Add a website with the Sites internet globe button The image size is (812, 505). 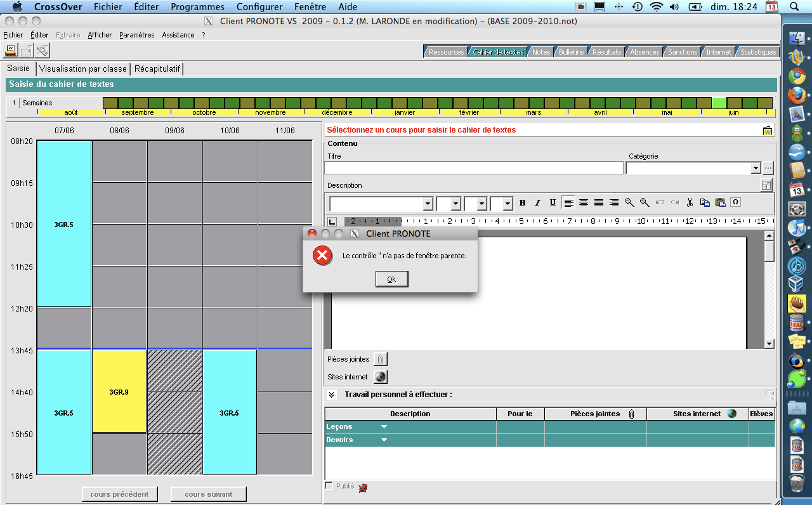380,377
